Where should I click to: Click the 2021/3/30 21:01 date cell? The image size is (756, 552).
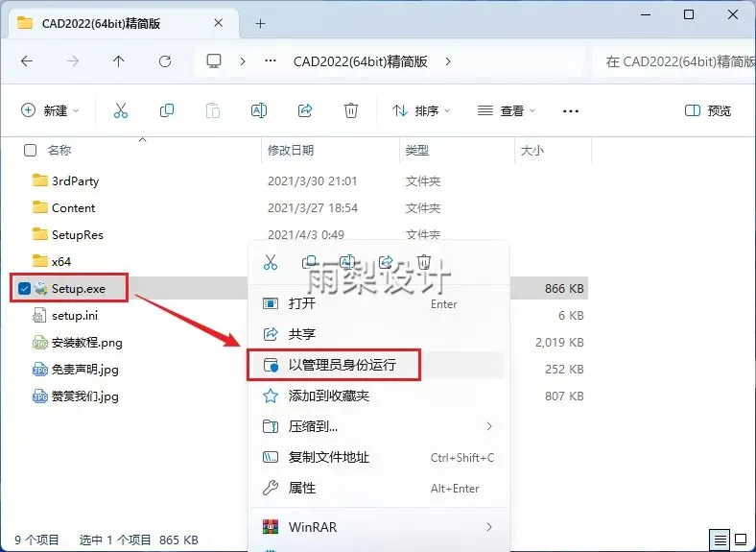[313, 180]
